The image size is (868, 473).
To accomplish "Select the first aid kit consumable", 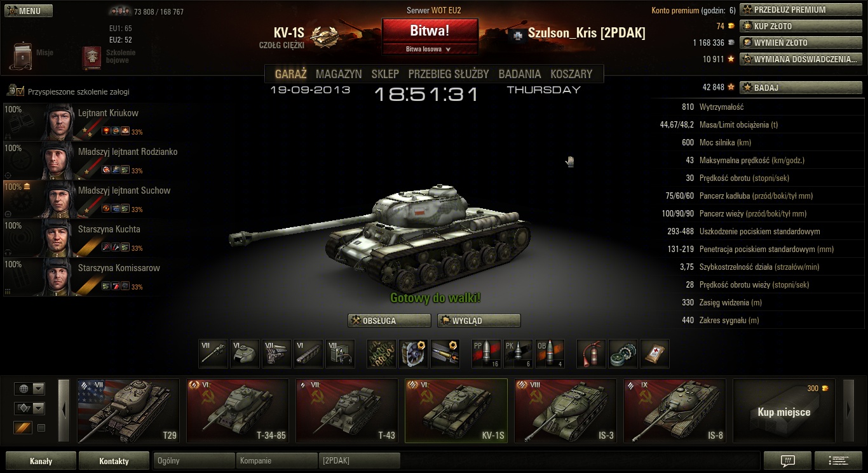I will (655, 354).
